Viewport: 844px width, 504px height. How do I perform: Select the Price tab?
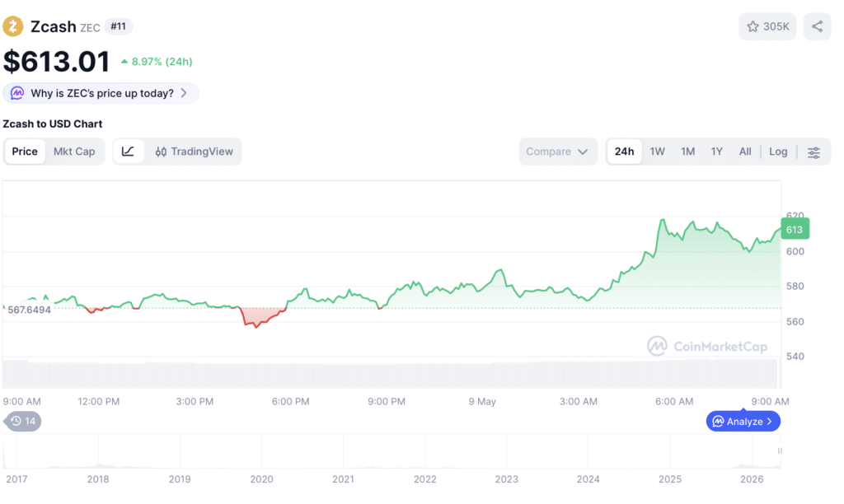25,152
